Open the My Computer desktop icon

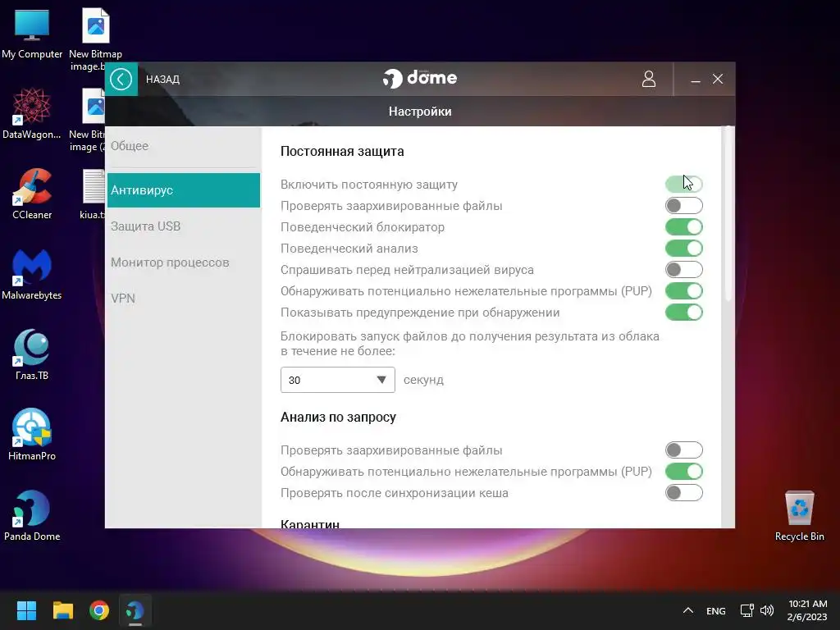point(32,34)
